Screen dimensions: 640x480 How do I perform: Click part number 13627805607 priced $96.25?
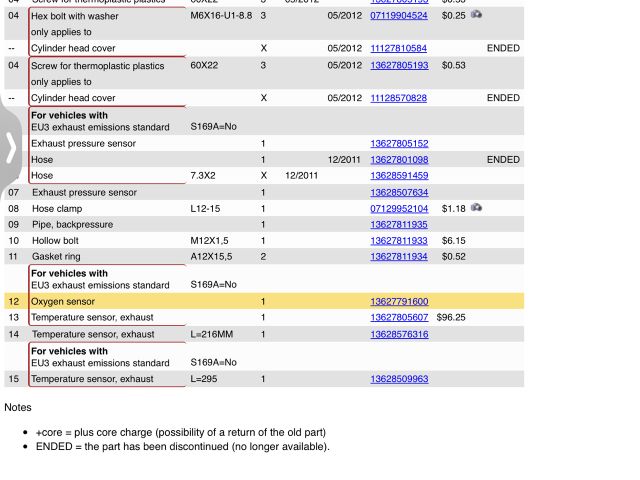pyautogui.click(x=398, y=318)
